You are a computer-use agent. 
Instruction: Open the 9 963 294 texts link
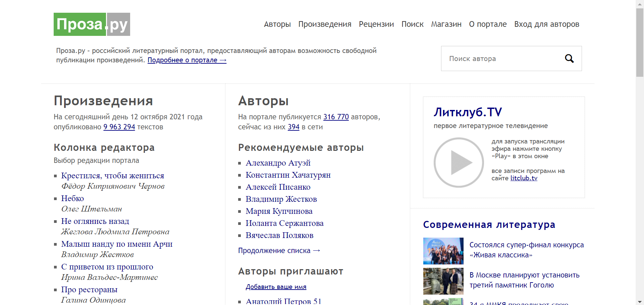(119, 127)
